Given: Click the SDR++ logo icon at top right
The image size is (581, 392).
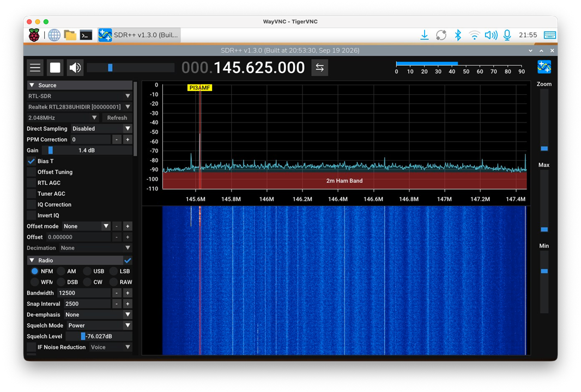Looking at the screenshot, I should [544, 67].
